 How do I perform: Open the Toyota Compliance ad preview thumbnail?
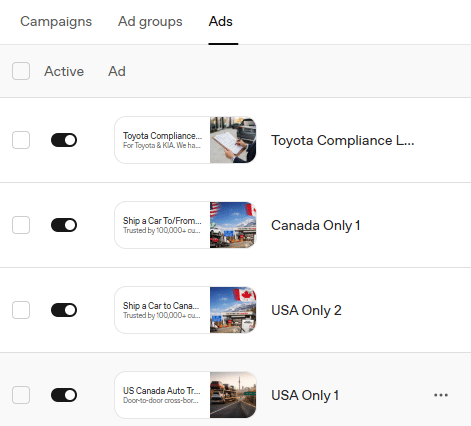[185, 140]
